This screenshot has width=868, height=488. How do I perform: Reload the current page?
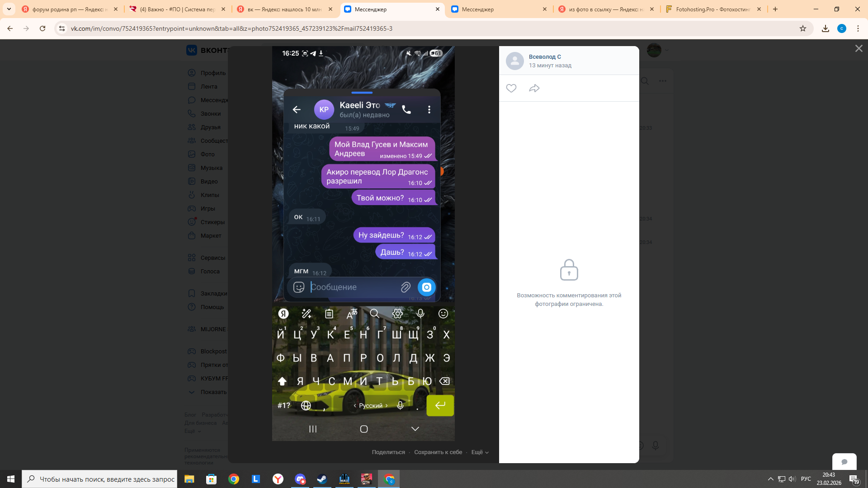[42, 28]
